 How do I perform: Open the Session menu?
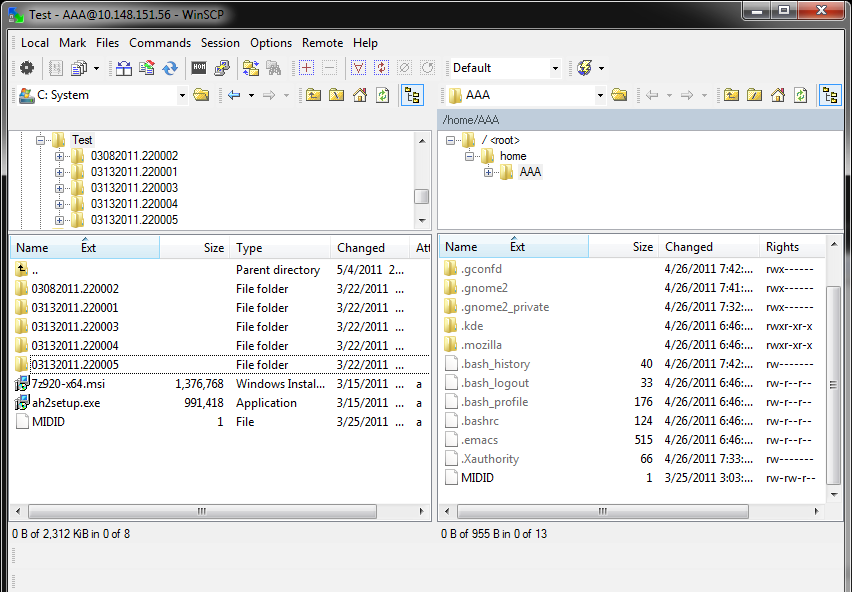[x=220, y=43]
